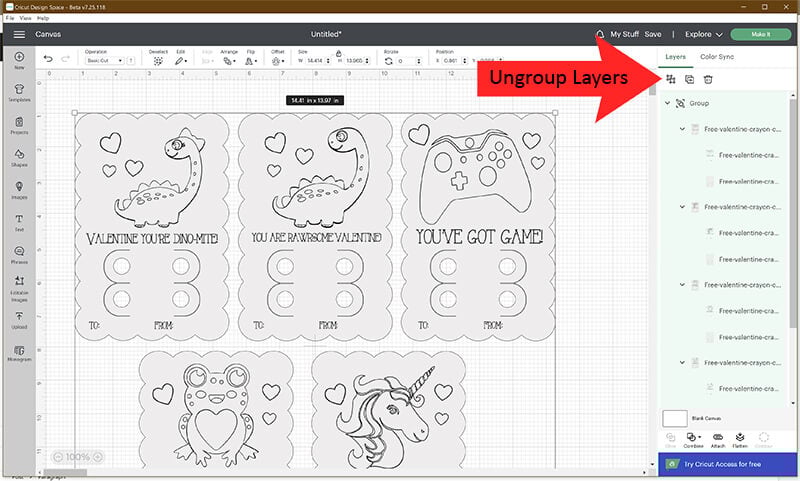Click the Deselect icon
This screenshot has width=800, height=481.
tap(158, 61)
